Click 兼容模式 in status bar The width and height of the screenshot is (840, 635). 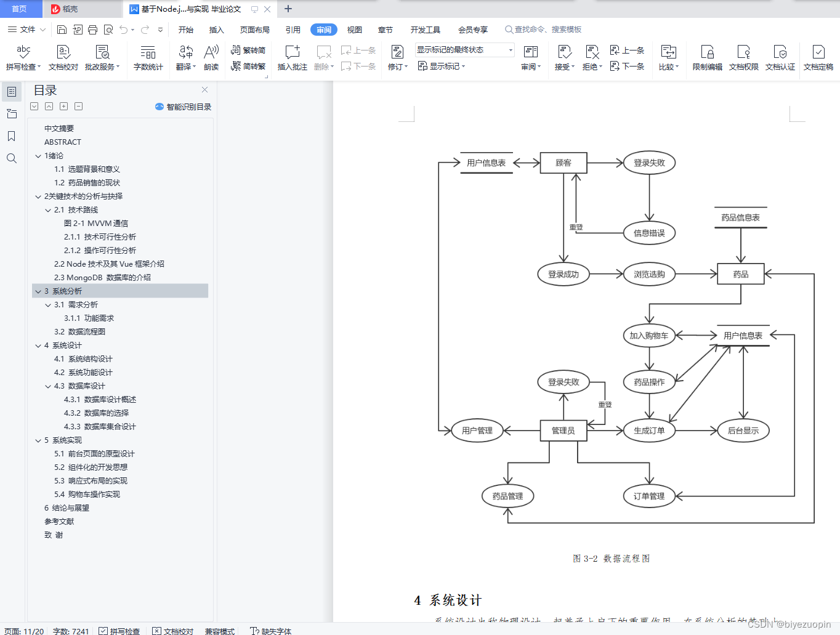(x=220, y=631)
